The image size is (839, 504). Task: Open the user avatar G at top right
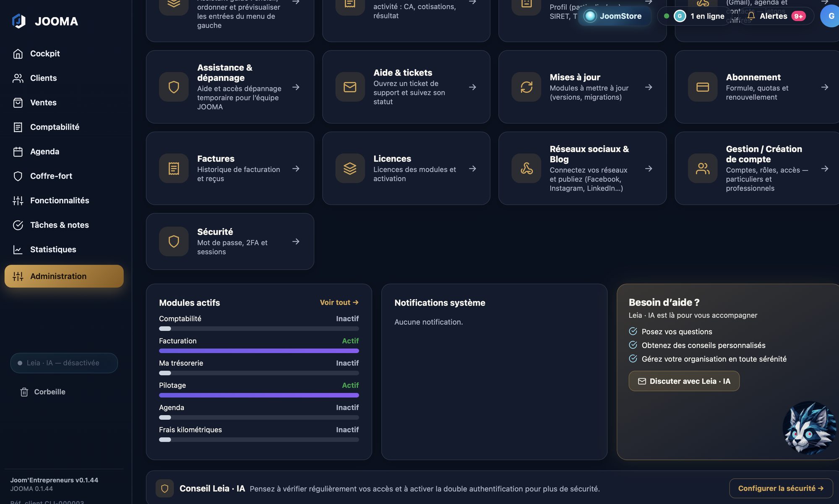tap(831, 16)
